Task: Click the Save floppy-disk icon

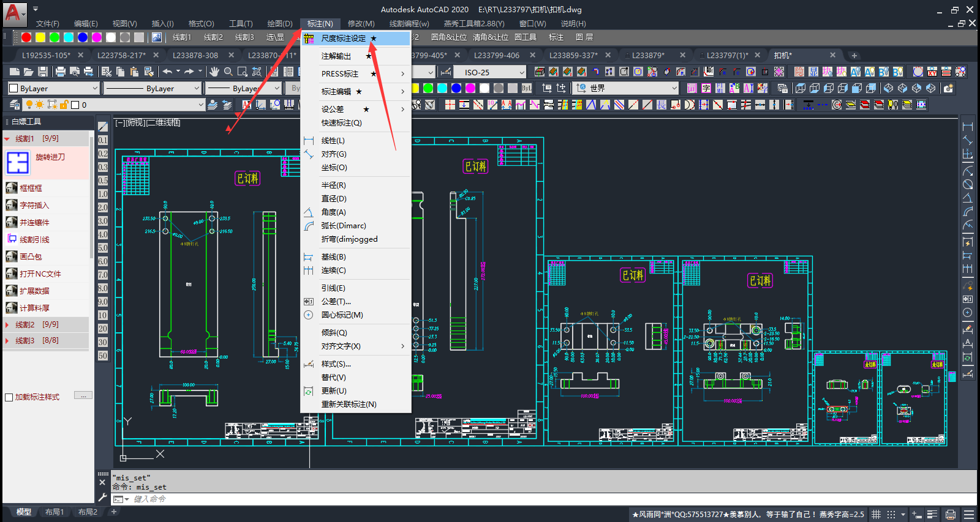Action: click(42, 72)
